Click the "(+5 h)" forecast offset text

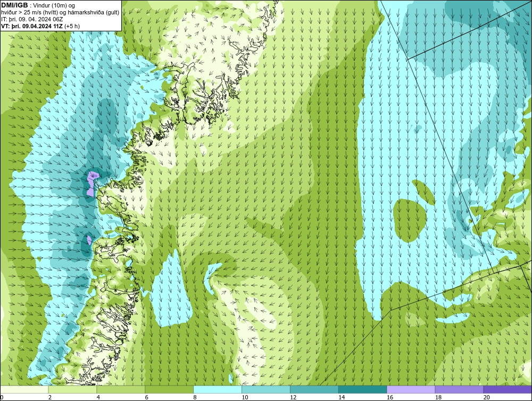click(72, 26)
